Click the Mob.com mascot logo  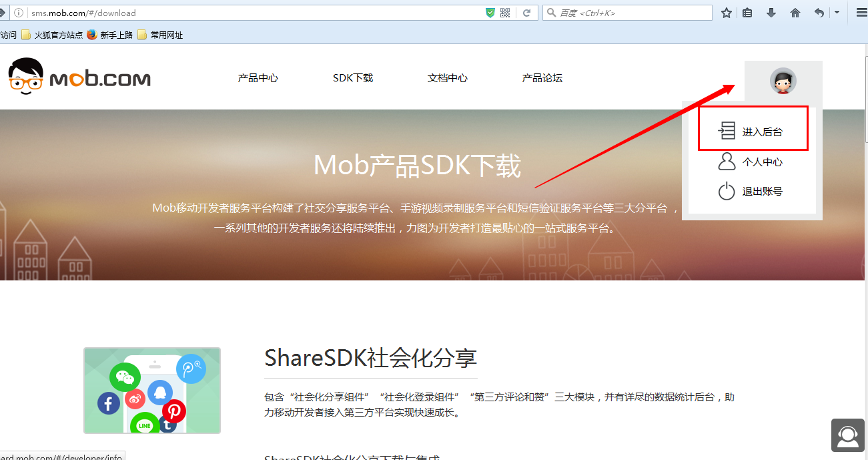pyautogui.click(x=26, y=76)
